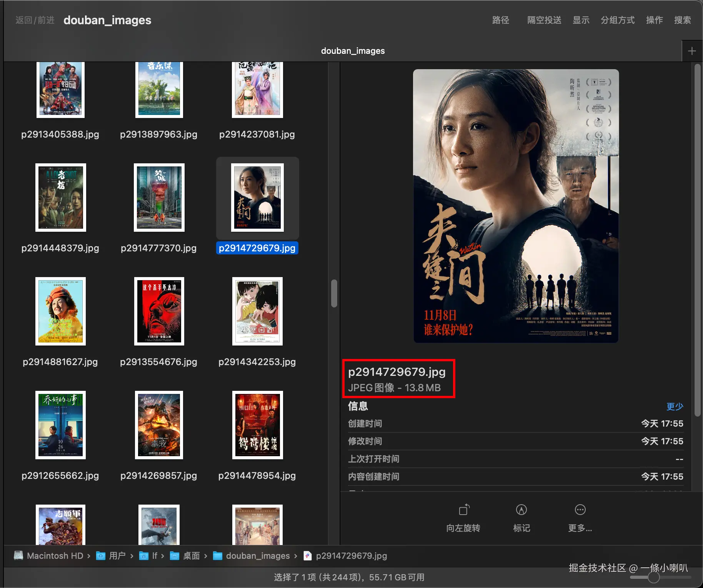Select thumbnail above p2914448379.jpg
703x588 pixels.
61,198
